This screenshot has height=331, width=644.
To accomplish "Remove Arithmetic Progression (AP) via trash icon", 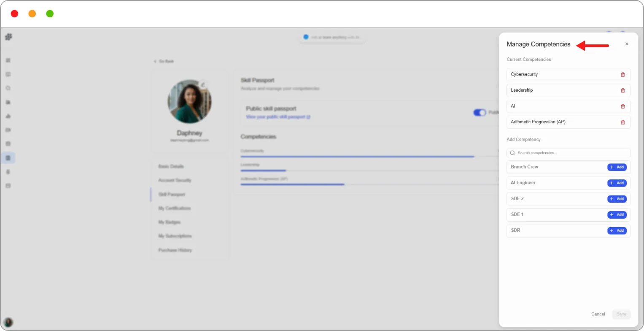I will pos(622,122).
